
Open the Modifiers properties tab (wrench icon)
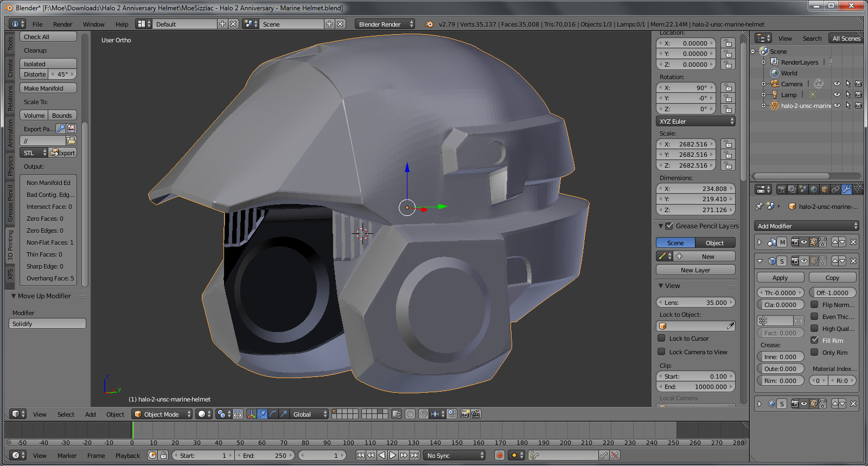click(846, 189)
